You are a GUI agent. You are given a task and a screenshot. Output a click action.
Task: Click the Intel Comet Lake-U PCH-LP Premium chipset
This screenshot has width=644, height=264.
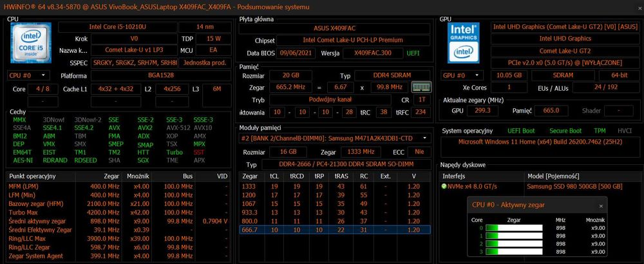(353, 40)
